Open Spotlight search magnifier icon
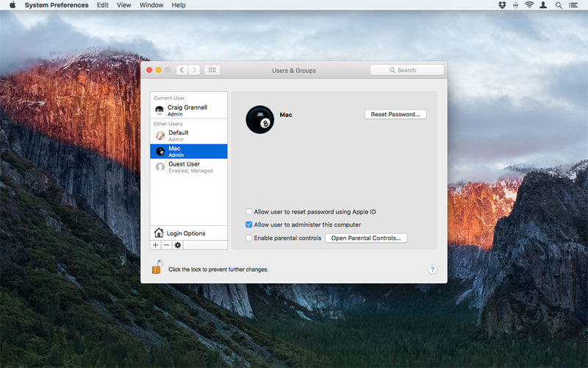Screen dimensions: 588x368 (559, 5)
